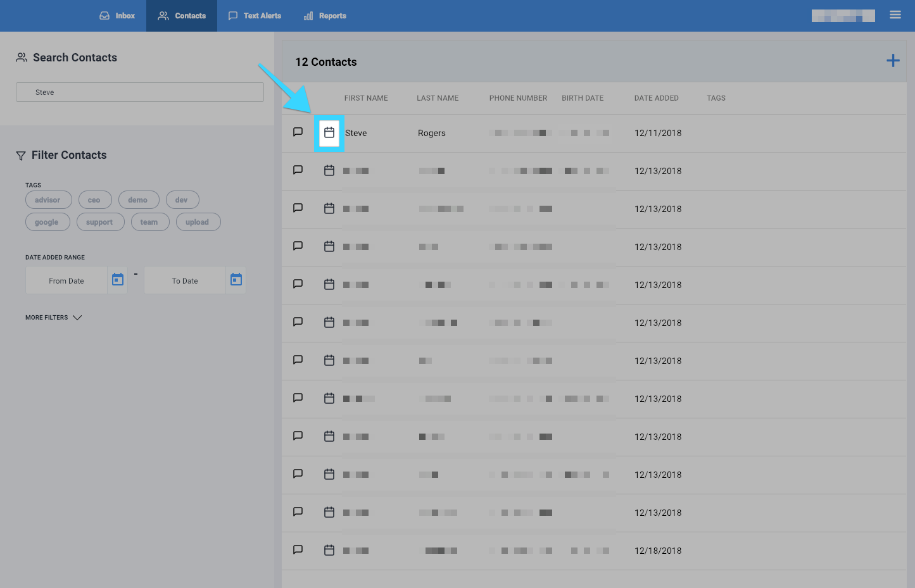915x588 pixels.
Task: Select the demo tag filter
Action: 139,200
